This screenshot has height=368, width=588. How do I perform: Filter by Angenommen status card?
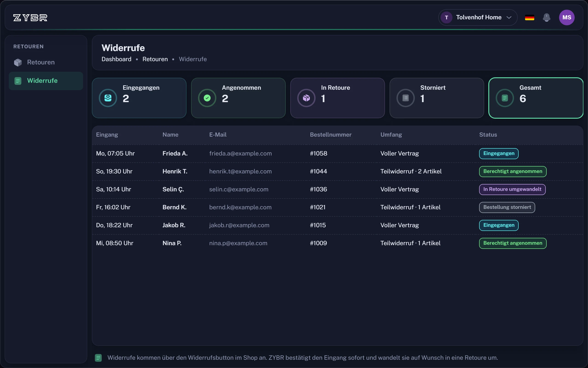[238, 98]
